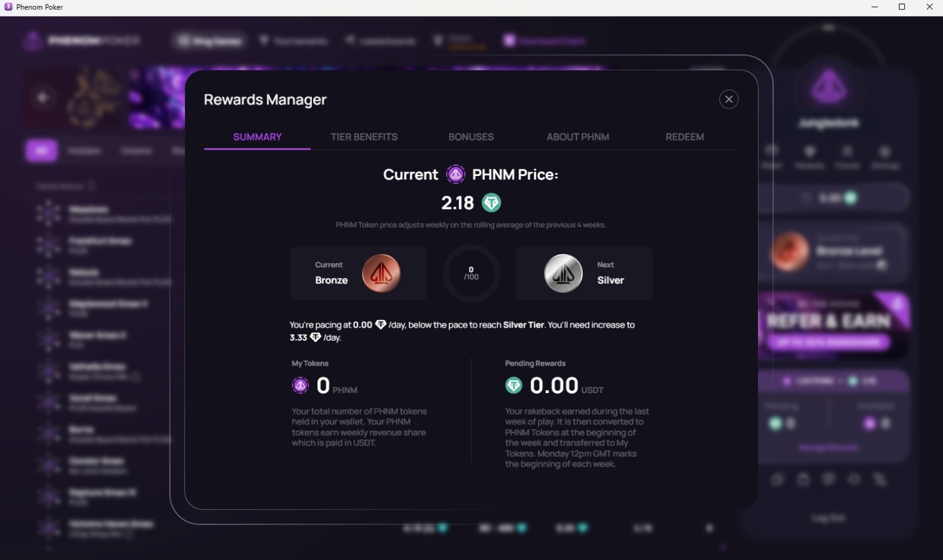Minimize the Phenom Poker window

[x=874, y=7]
